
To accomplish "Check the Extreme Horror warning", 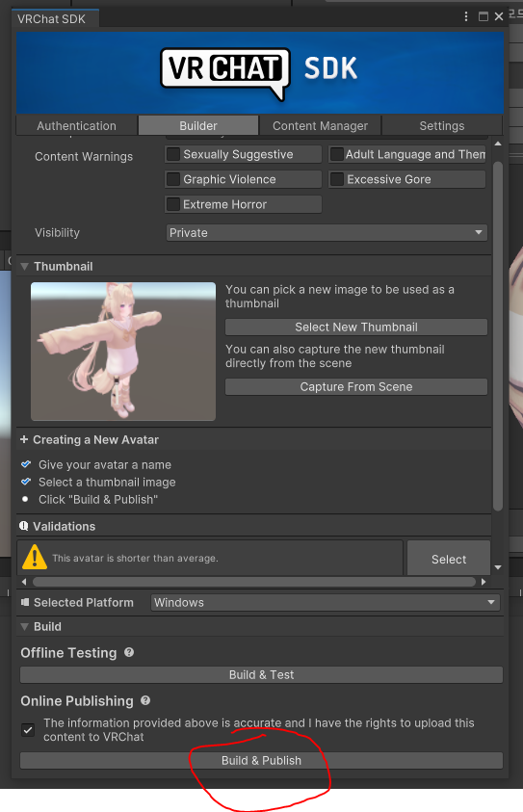I will click(173, 204).
